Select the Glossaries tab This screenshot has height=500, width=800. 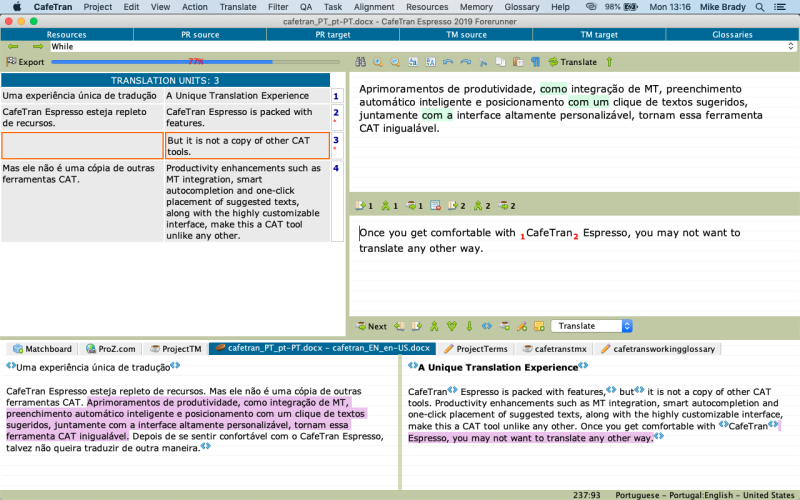[x=732, y=35]
